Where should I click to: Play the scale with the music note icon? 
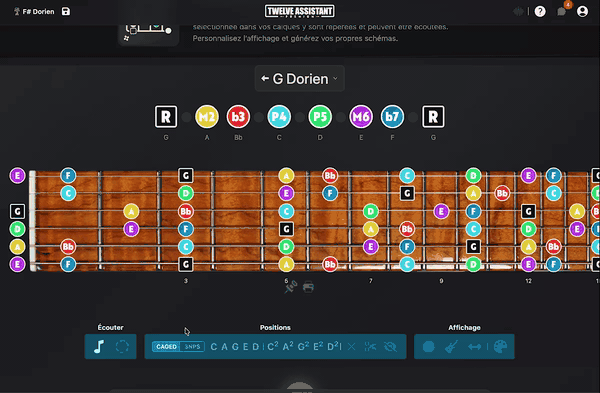99,347
